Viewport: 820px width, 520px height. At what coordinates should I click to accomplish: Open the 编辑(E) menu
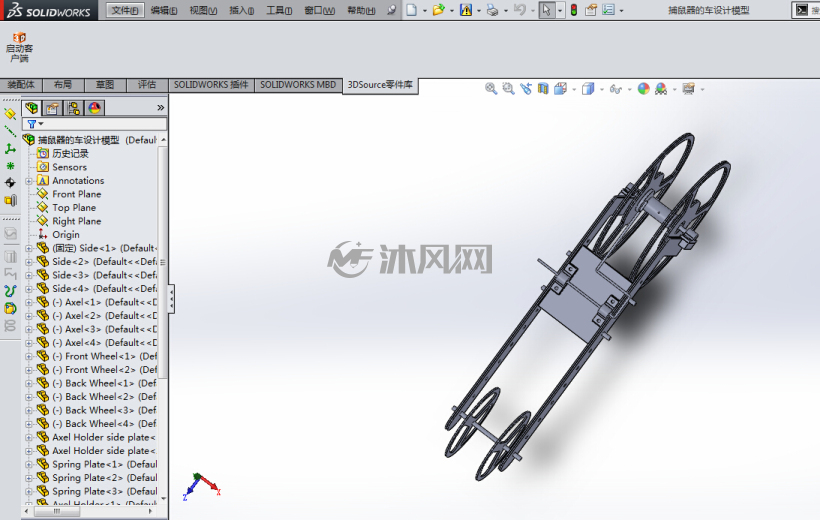tap(164, 10)
